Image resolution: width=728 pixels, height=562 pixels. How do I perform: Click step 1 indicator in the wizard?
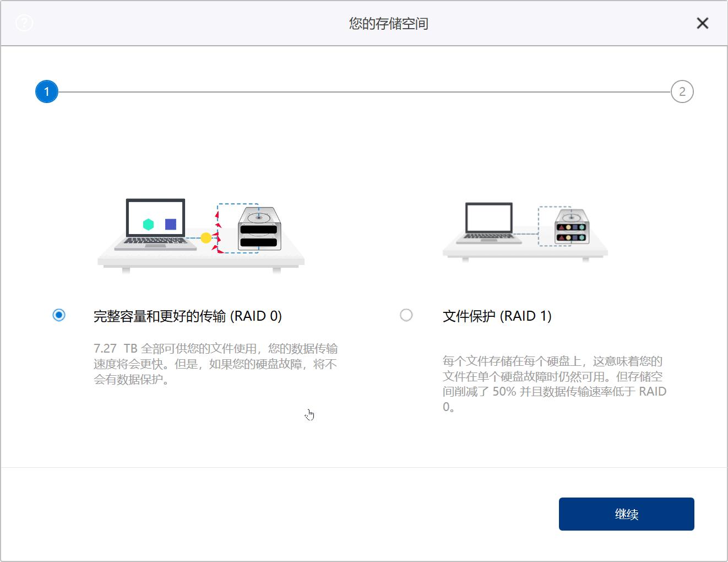click(46, 91)
